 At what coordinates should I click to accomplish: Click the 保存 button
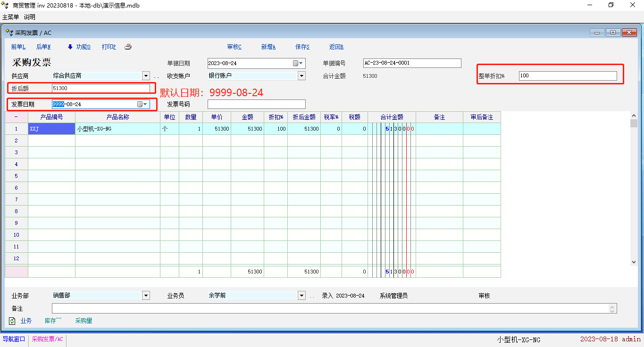tap(302, 47)
